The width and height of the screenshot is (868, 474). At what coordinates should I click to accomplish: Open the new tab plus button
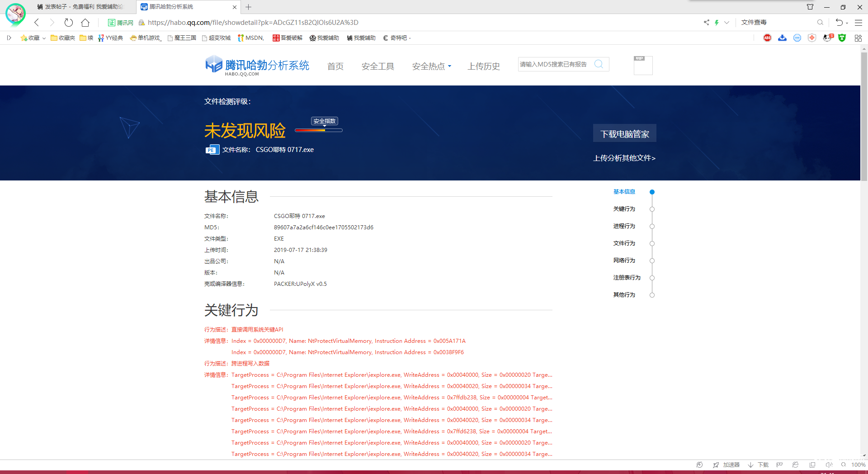coord(248,7)
